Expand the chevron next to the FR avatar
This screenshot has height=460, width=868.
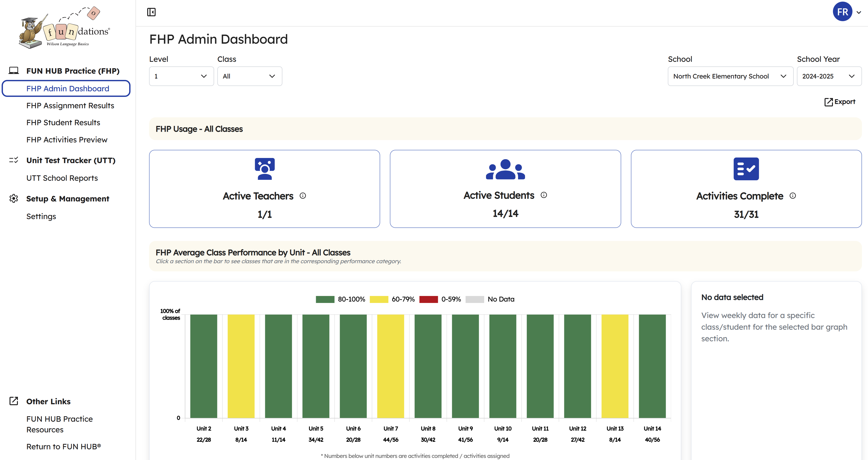pos(859,13)
